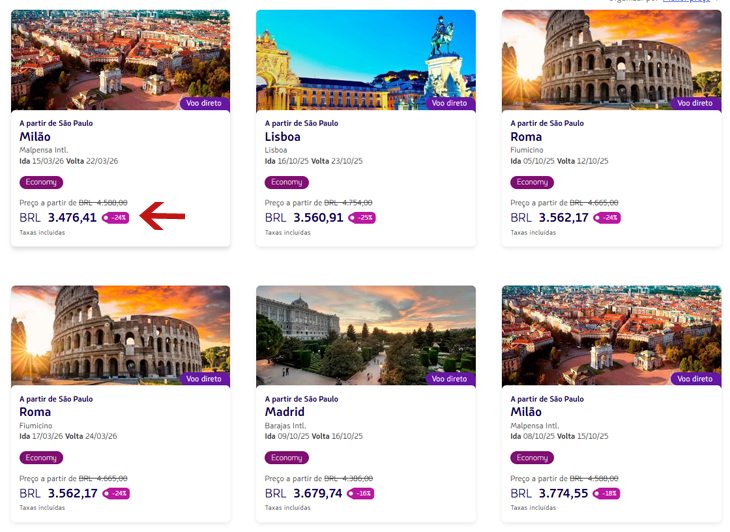Click the -25% discount tag on Lisboa offer
Viewport: 730px width, 532px height.
(x=362, y=217)
